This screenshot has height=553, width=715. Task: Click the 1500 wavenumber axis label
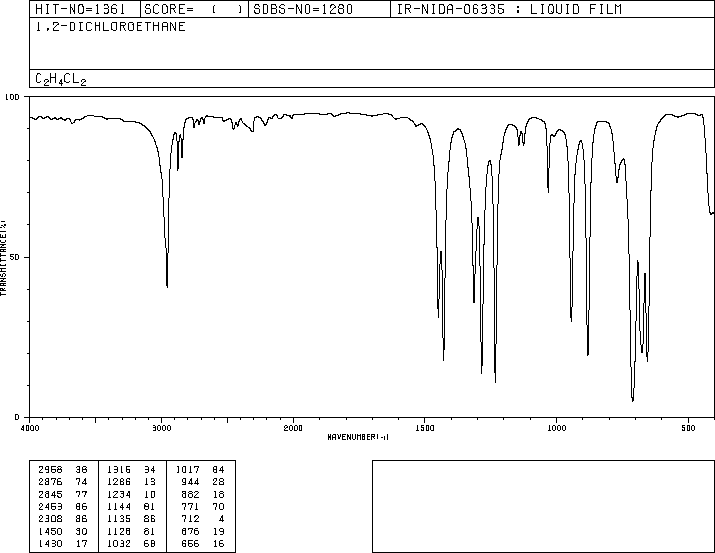[425, 428]
